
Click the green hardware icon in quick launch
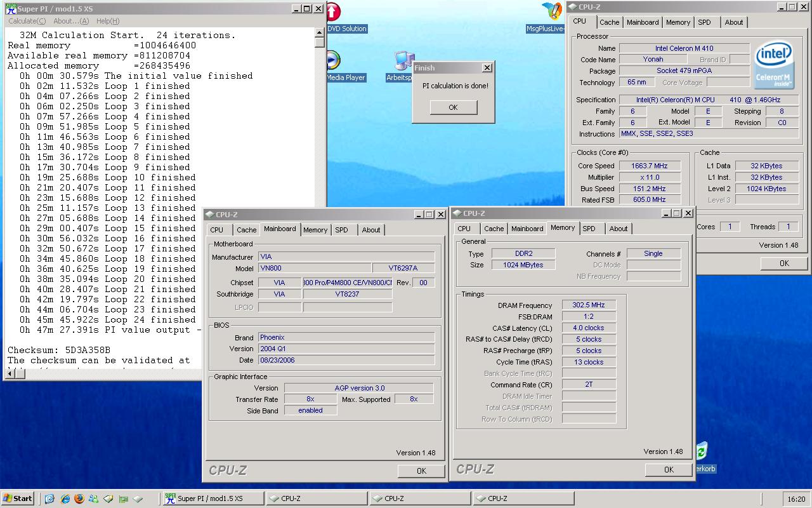pos(123,498)
